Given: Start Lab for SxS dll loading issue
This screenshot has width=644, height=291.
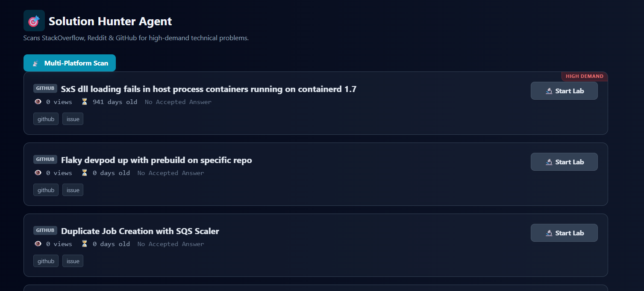Looking at the screenshot, I should click(564, 91).
